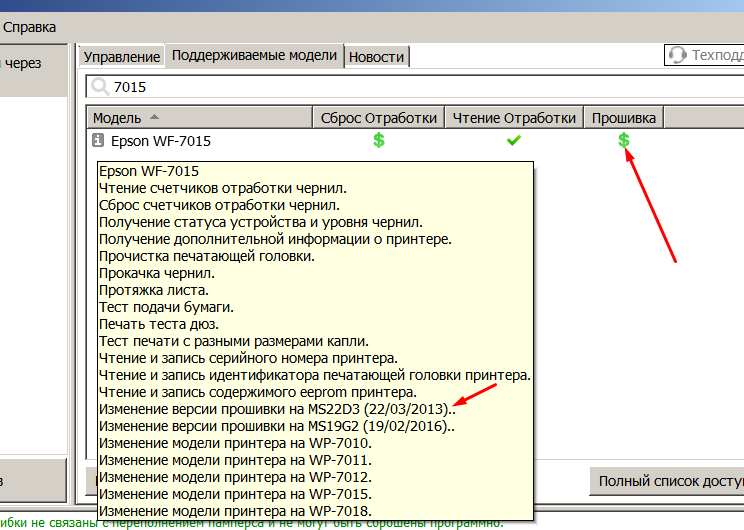
Task: Sort by the Модель column header
Action: 199,118
